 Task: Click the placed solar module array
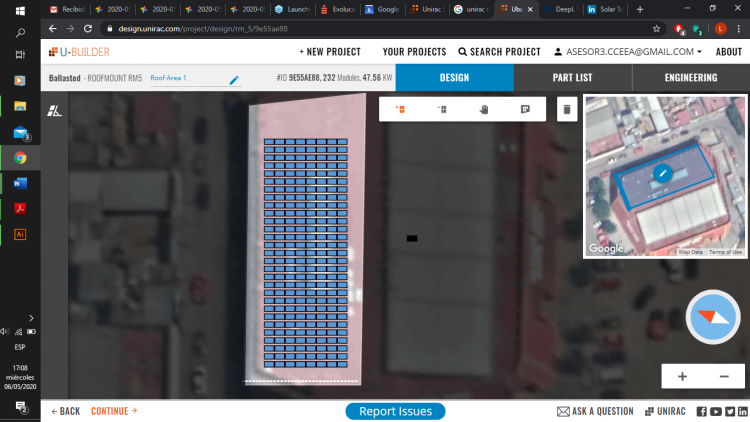306,253
